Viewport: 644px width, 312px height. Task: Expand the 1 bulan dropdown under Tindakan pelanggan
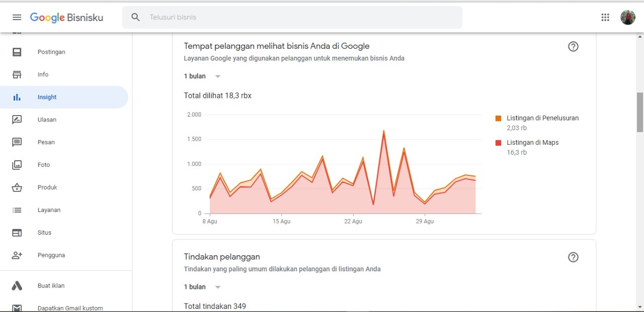[x=202, y=287]
